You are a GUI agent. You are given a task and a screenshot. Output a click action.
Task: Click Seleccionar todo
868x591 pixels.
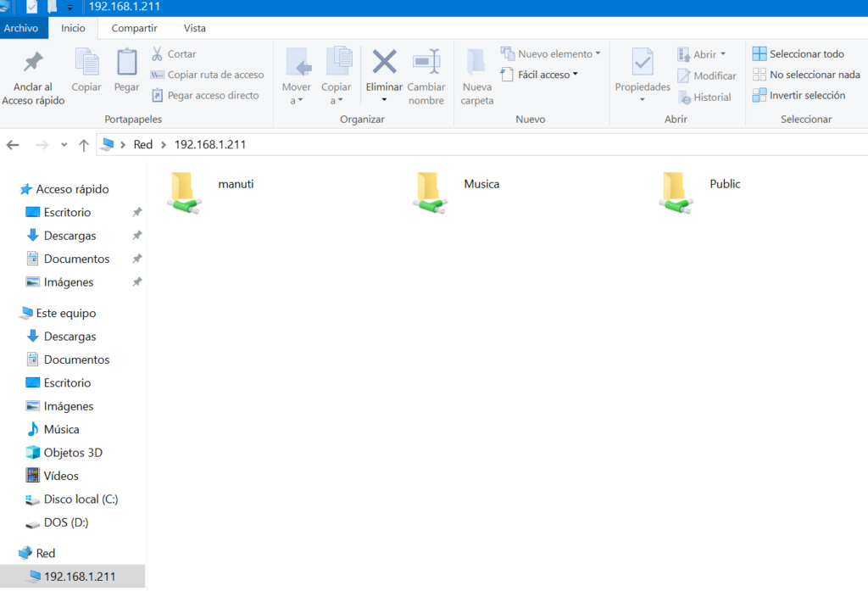(x=798, y=53)
